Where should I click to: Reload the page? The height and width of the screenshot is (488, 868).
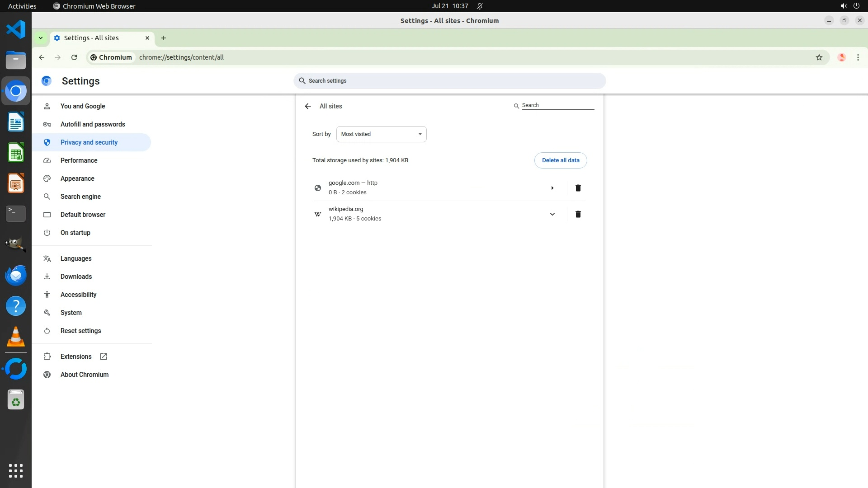pos(74,57)
